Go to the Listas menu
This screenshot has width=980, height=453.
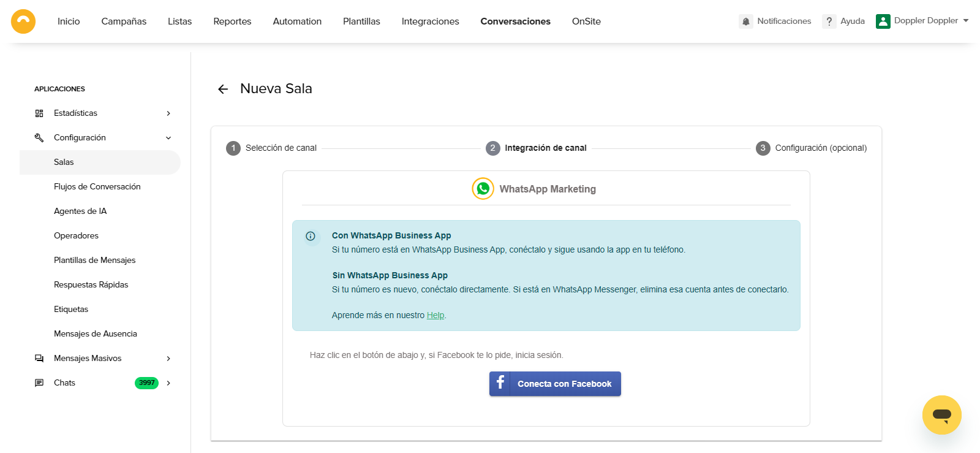click(x=179, y=21)
